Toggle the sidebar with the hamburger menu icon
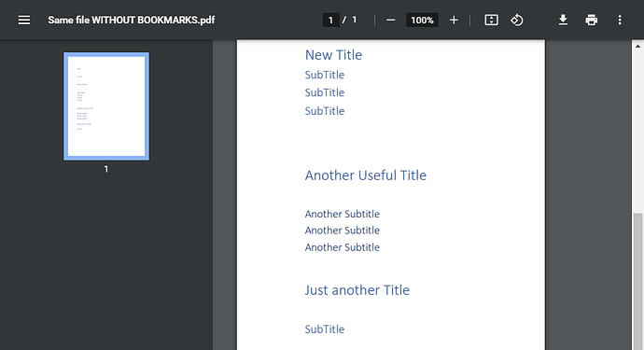The width and height of the screenshot is (644, 350). click(24, 21)
